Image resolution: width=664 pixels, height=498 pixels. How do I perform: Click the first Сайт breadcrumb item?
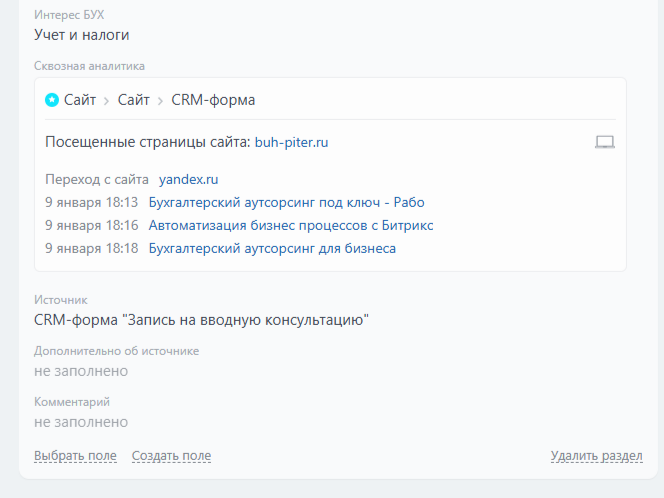(80, 100)
